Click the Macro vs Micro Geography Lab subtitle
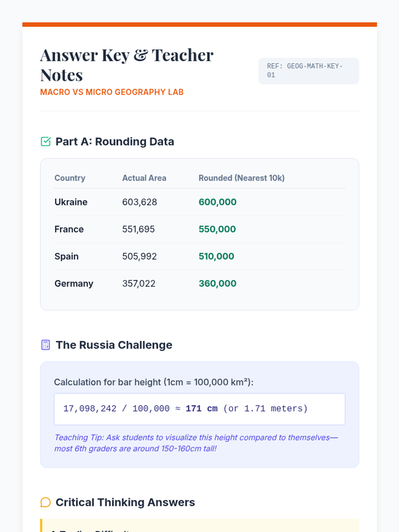This screenshot has height=532, width=399. pos(112,92)
